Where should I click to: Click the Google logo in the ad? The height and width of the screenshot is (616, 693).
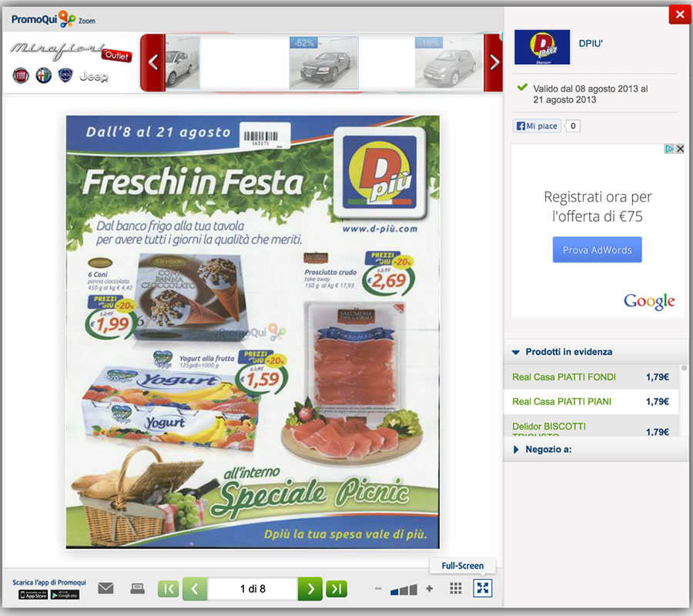coord(649,301)
